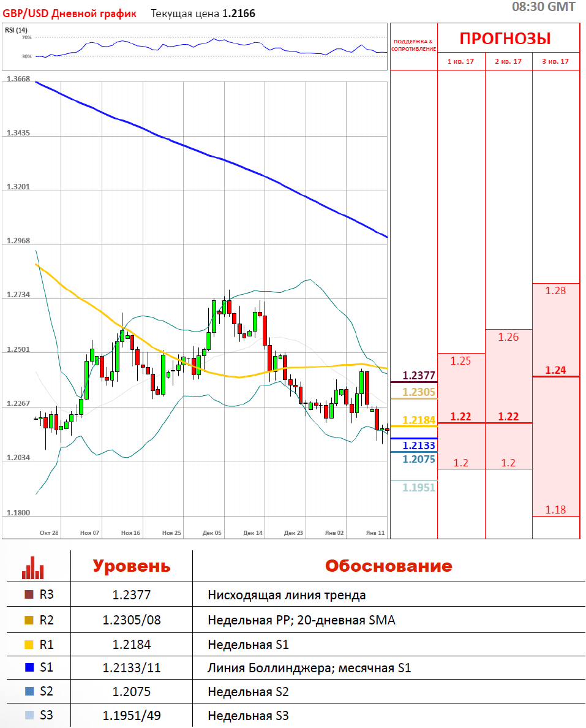Viewport: 586px width, 728px height.
Task: Click the RSI (14) indicator label
Action: (16, 30)
